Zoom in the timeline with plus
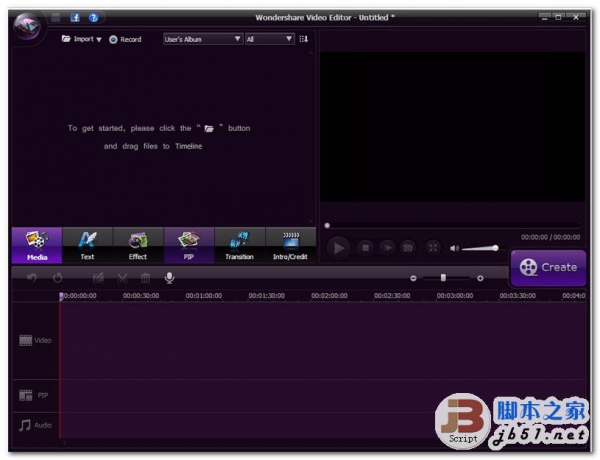This screenshot has width=600, height=460. tap(480, 278)
